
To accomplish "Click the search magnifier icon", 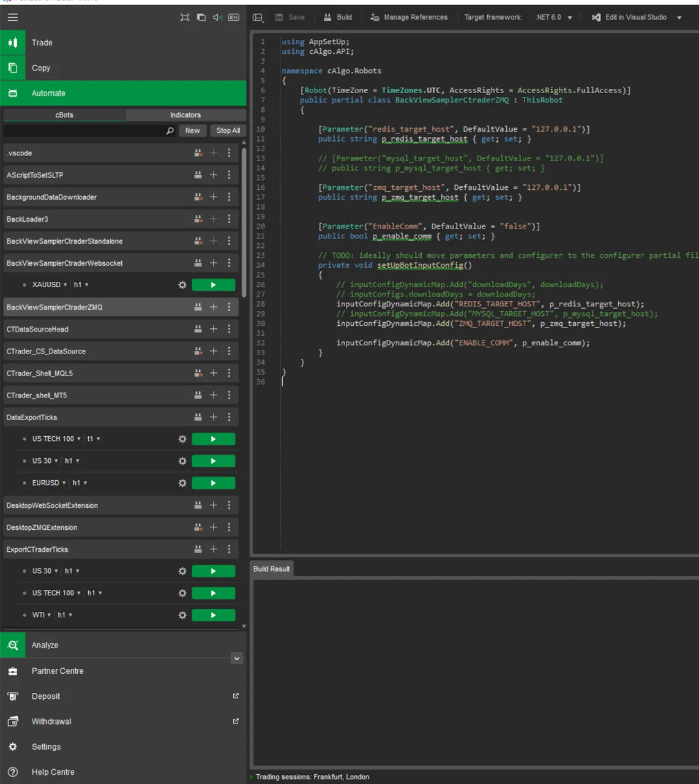I will point(170,130).
